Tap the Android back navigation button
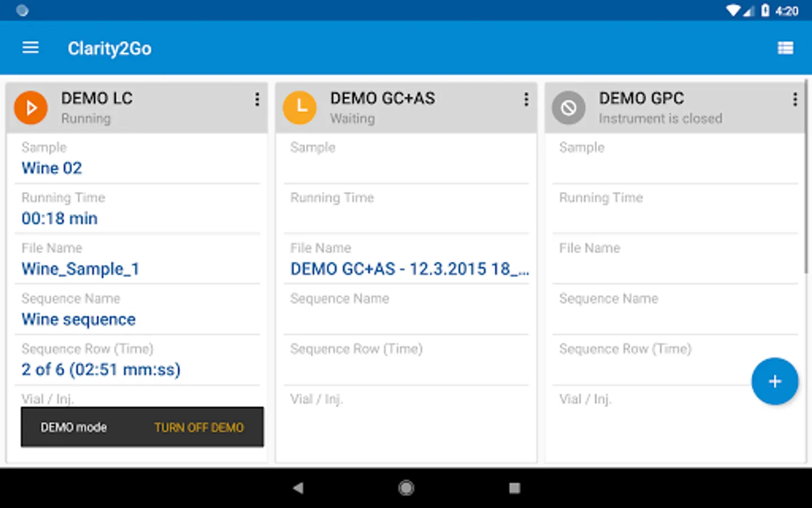812x508 pixels. pyautogui.click(x=298, y=488)
